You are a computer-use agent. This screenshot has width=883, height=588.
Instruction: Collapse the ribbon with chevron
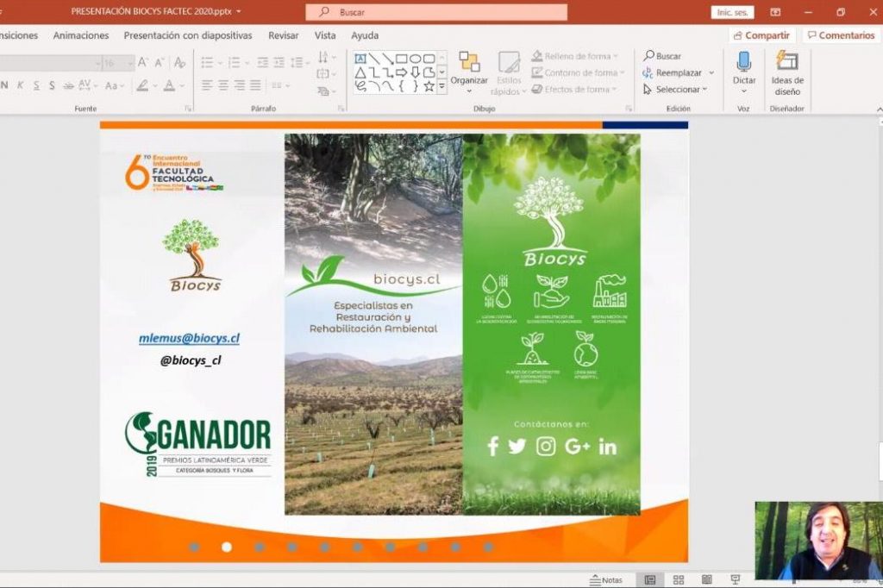(879, 109)
